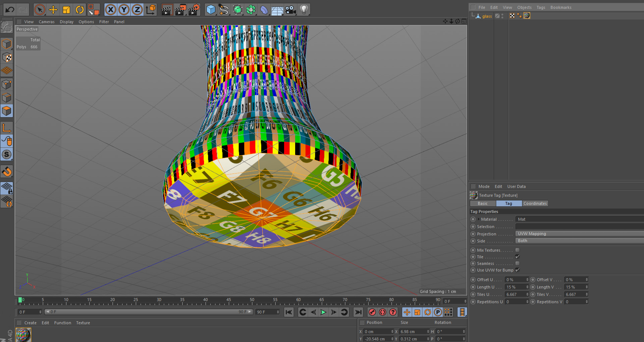Toggle X axis lock
This screenshot has width=644, height=342.
(x=110, y=10)
